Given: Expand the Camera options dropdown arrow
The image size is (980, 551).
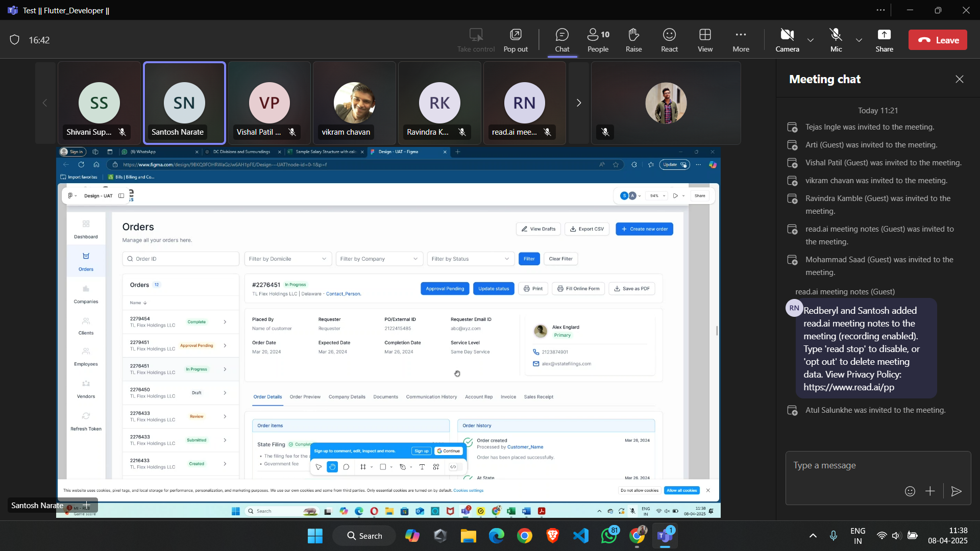Looking at the screenshot, I should pos(811,40).
